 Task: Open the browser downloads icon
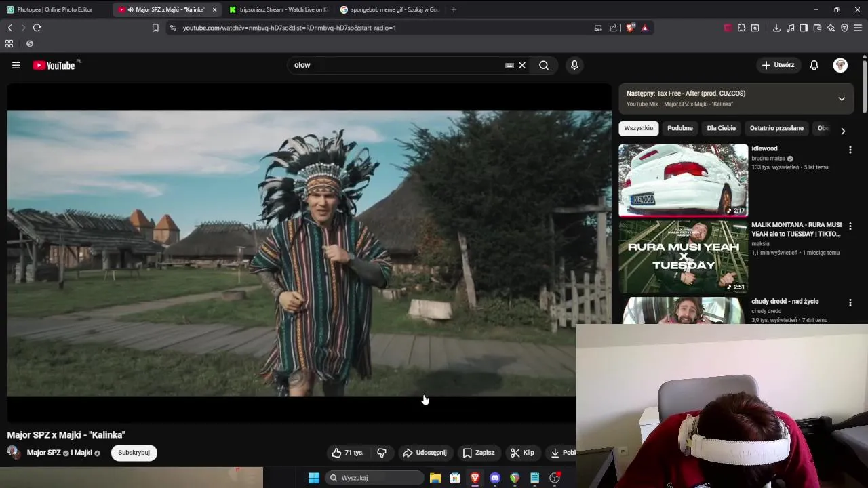pos(776,28)
